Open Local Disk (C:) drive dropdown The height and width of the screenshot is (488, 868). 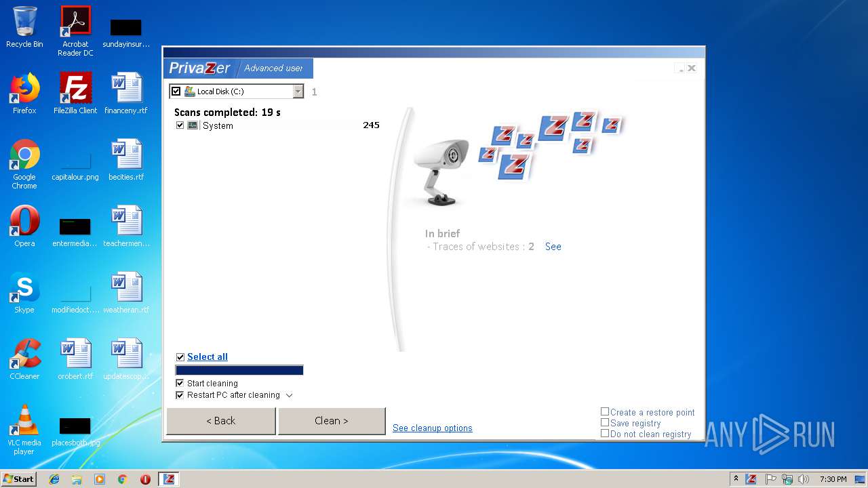[x=298, y=91]
